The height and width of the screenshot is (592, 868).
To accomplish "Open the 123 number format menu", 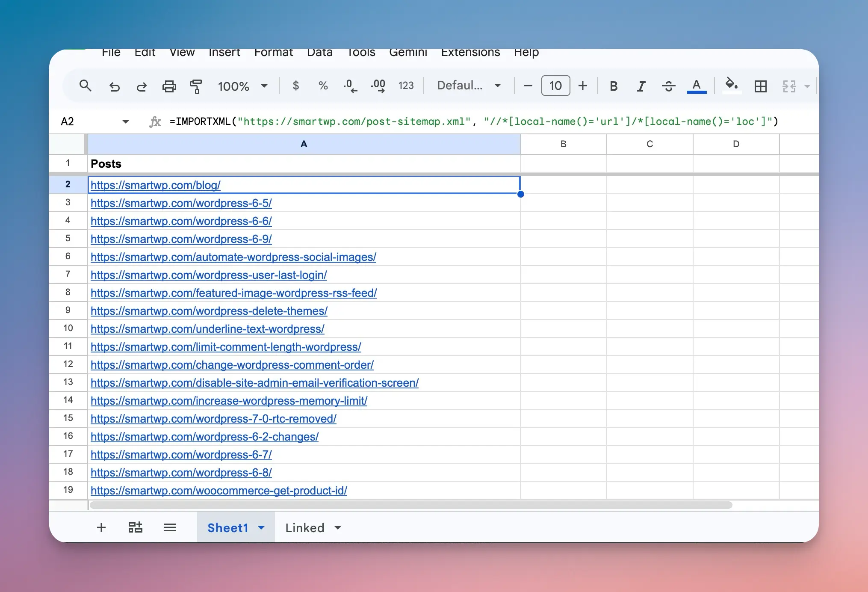I will (x=406, y=86).
